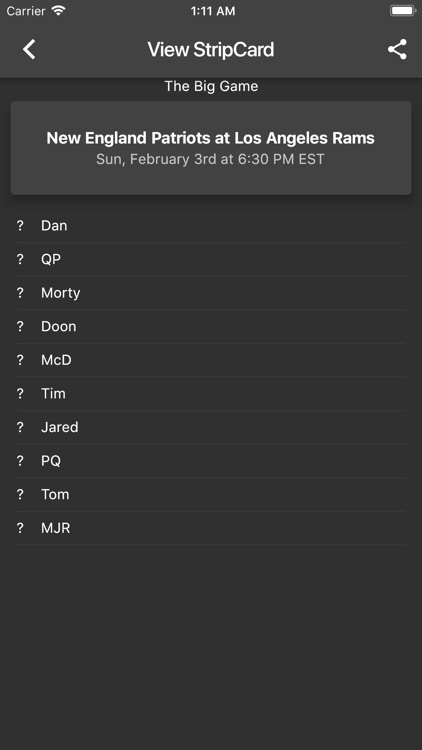Tap the question mark beside Morty
422x750 pixels.
click(x=20, y=293)
